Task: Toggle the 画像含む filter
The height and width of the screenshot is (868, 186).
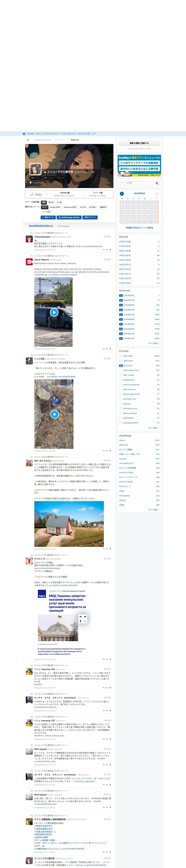Action: pos(103,207)
